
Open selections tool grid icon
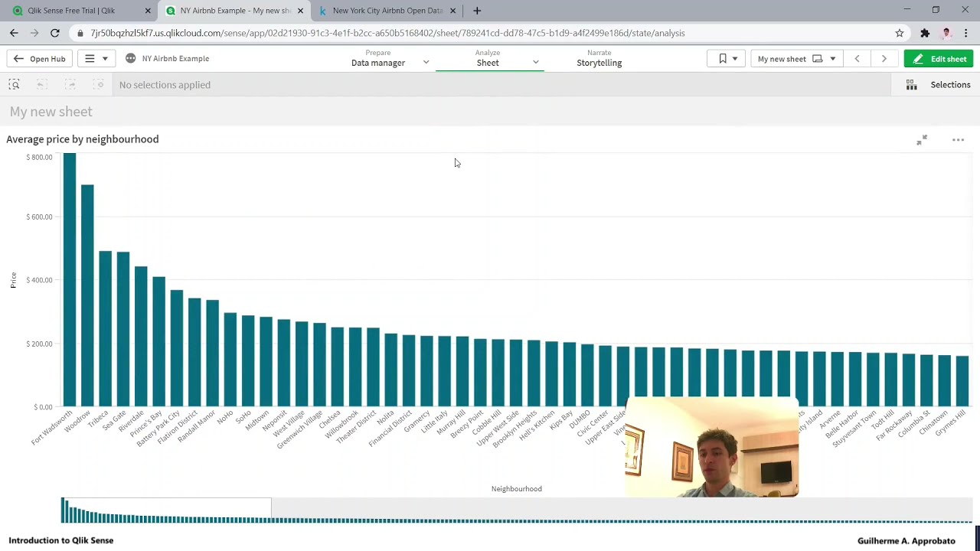(911, 85)
